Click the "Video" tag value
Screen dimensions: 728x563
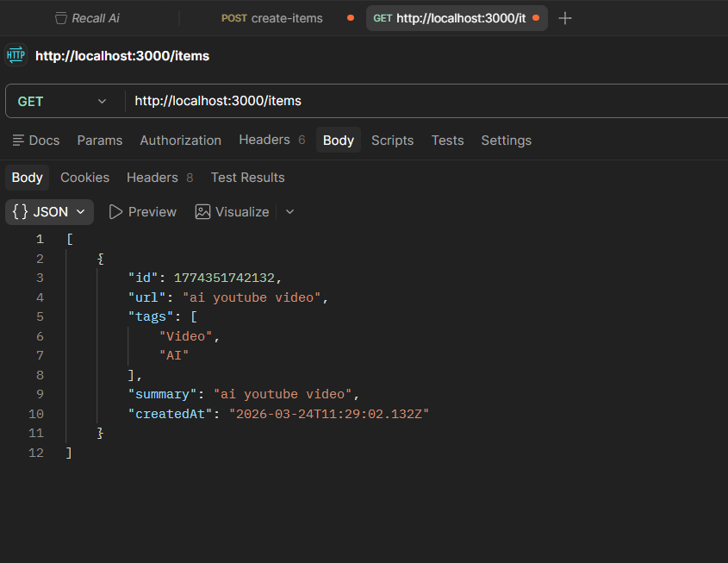pos(186,336)
